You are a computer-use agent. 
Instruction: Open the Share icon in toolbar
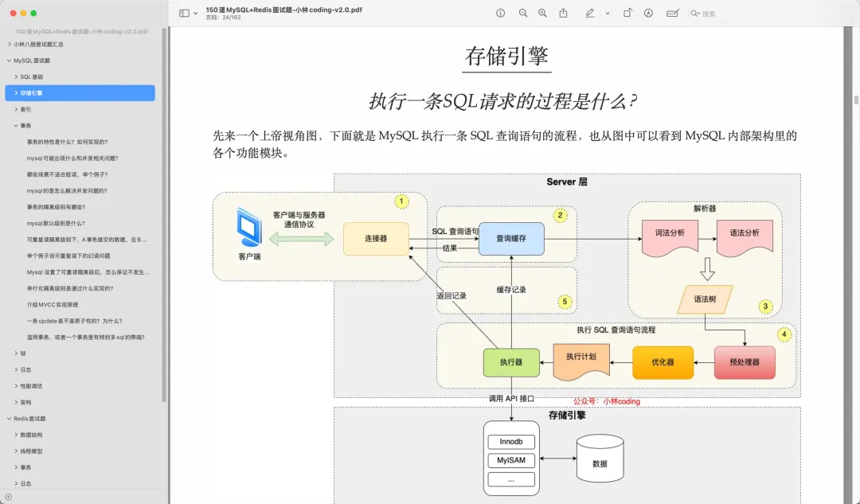pyautogui.click(x=564, y=13)
